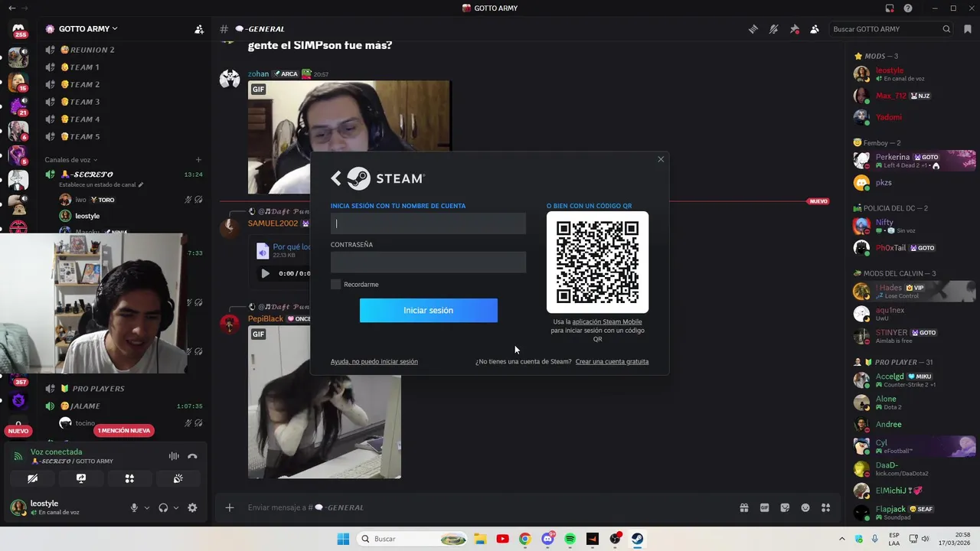Open member Perkerina in member list
The height and width of the screenshot is (551, 980).
[x=915, y=160]
